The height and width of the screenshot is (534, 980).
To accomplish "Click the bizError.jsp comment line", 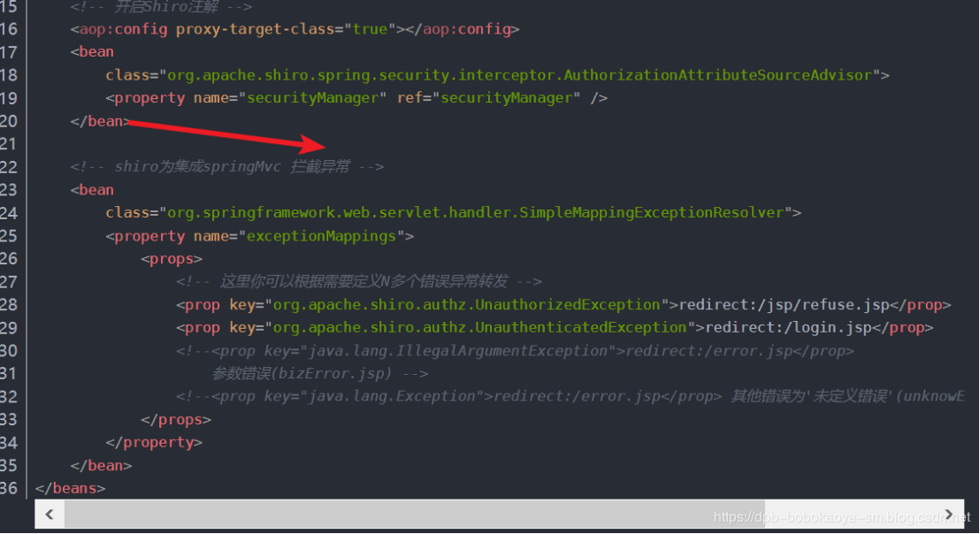I will pos(320,373).
